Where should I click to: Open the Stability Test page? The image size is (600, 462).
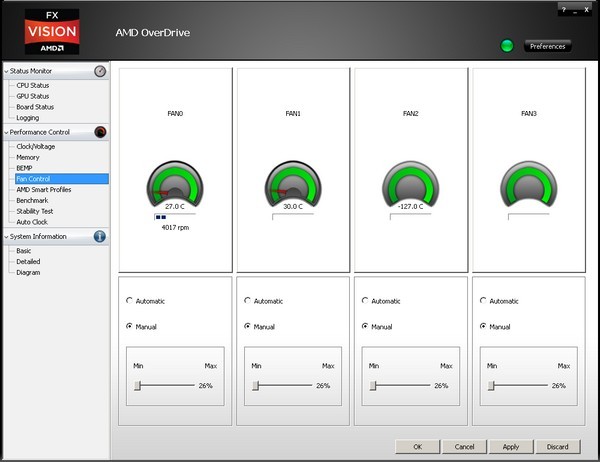pyautogui.click(x=35, y=211)
